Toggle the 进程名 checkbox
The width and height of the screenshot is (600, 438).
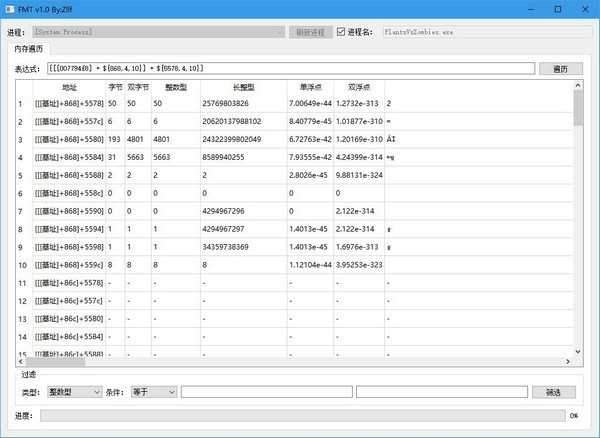point(341,31)
